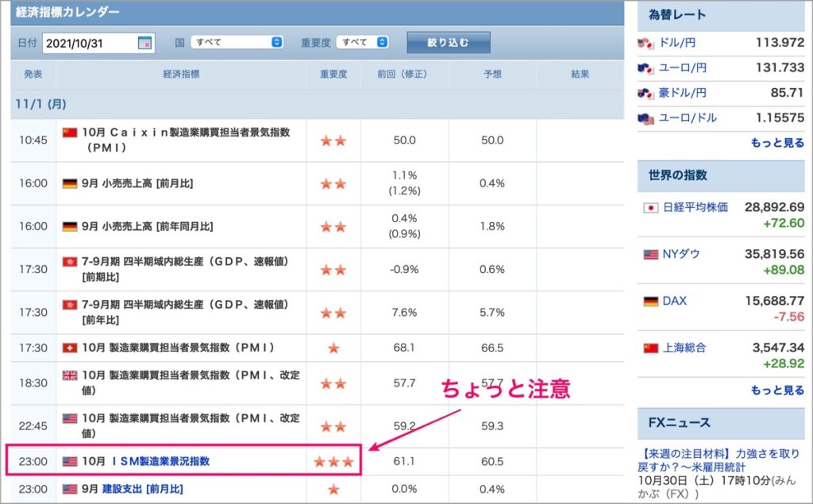This screenshot has height=504, width=813.
Task: Expand the 重要度 importance dropdown
Action: (362, 42)
